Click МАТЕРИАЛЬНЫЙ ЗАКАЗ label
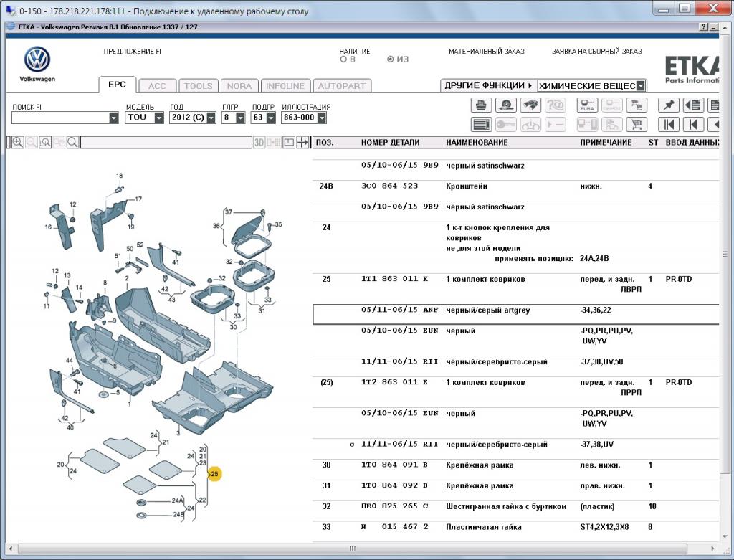This screenshot has height=560, width=734. click(x=487, y=52)
